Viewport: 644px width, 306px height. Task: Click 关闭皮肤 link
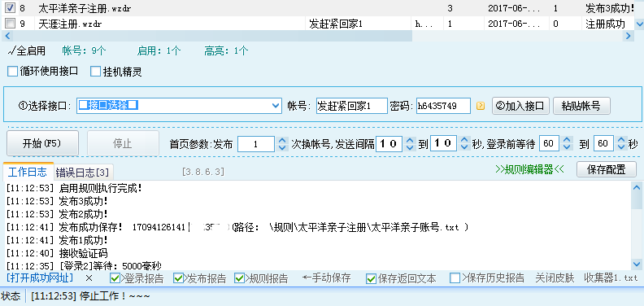click(555, 278)
